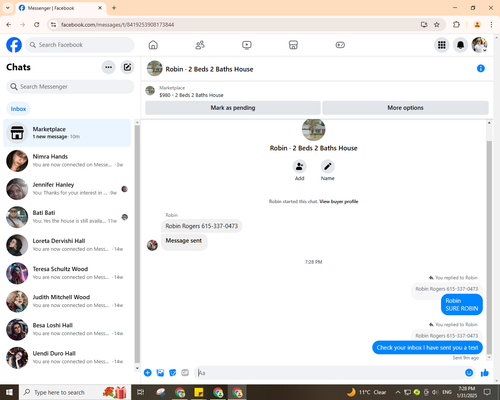Open chat with Besa Loshi Hall
The image size is (500, 400).
click(67, 329)
